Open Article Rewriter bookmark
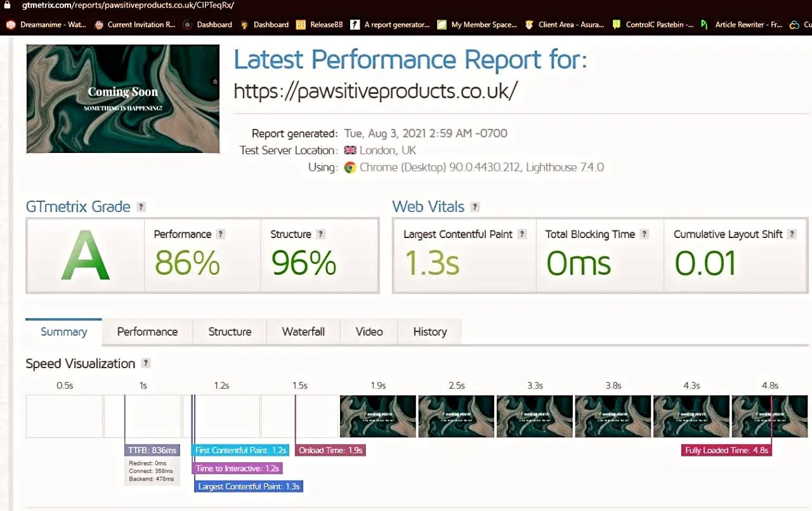Viewport: 812px width, 511px height. pos(741,25)
